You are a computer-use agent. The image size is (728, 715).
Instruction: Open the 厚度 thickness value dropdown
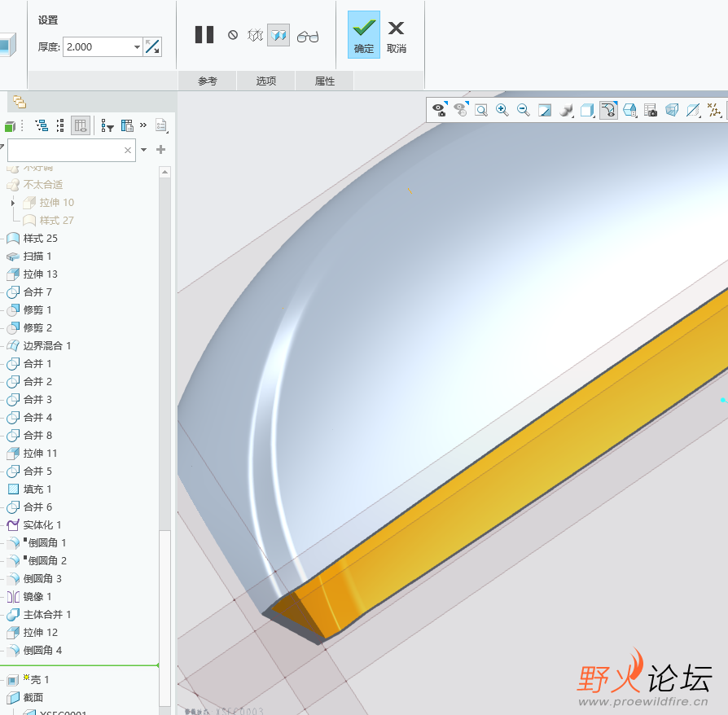pyautogui.click(x=137, y=47)
